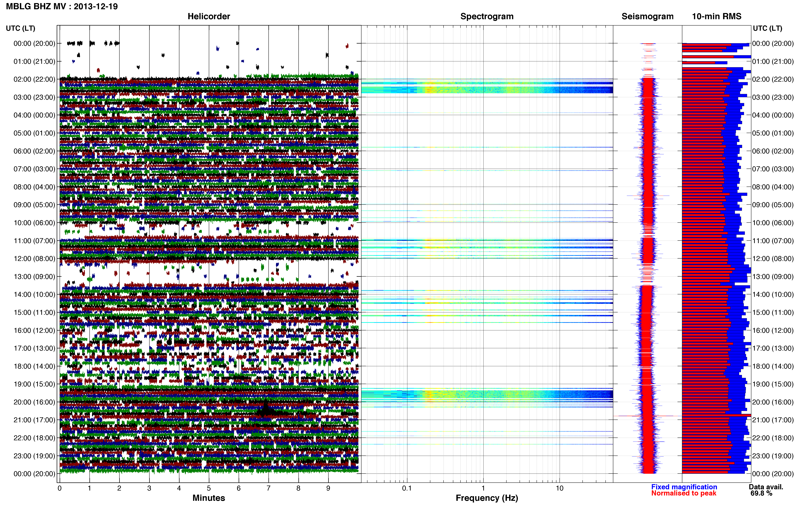
Task: Select '11:00 (07:00)' on the Helicorder time axis
Action: (x=34, y=241)
